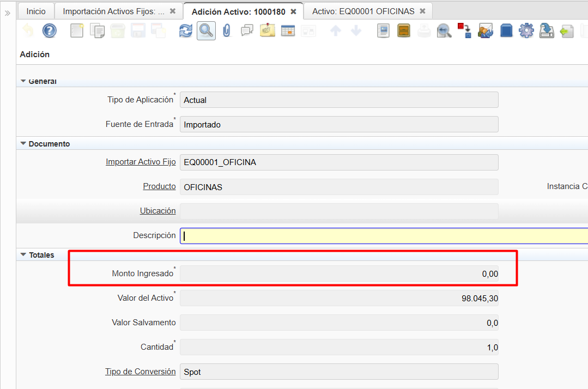Click the Tipo de Conversión link label
588x389 pixels.
coord(140,372)
